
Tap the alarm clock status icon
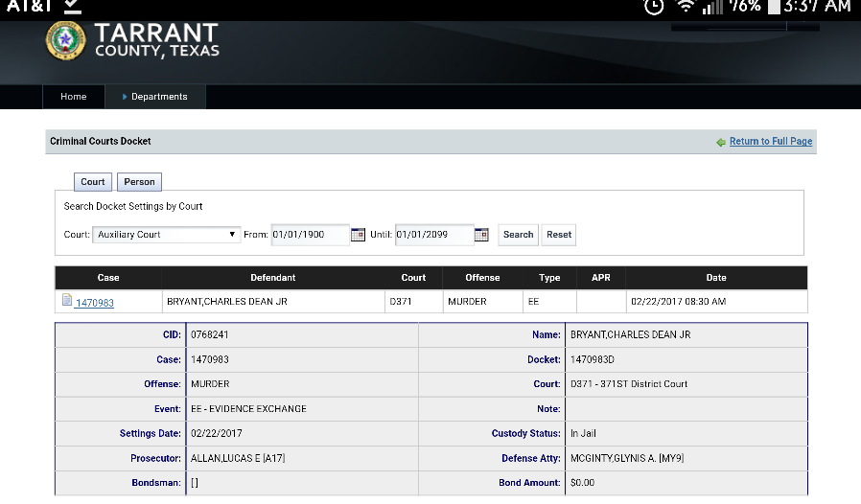654,7
